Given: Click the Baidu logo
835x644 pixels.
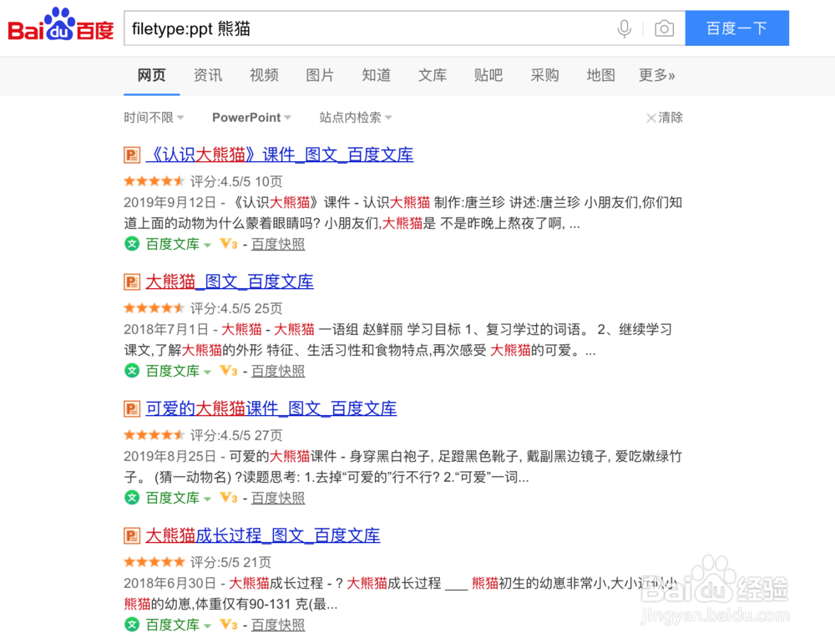Looking at the screenshot, I should 58,27.
